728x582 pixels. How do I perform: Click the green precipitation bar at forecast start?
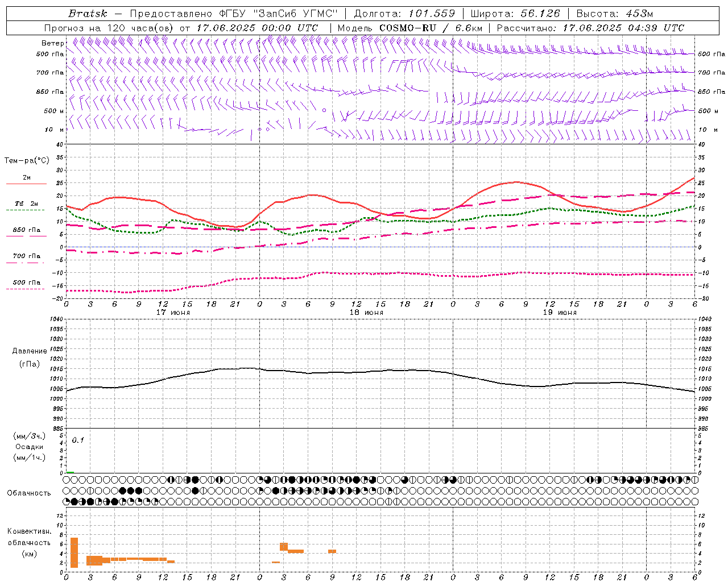(70, 472)
